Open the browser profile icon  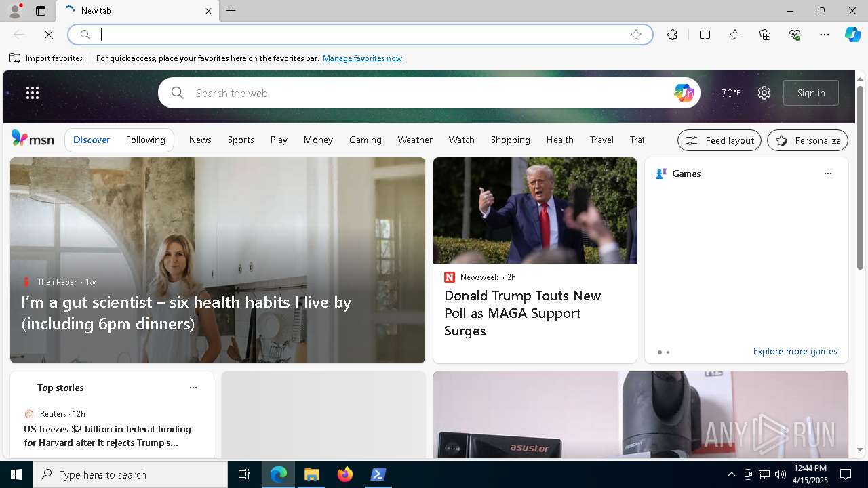[15, 11]
